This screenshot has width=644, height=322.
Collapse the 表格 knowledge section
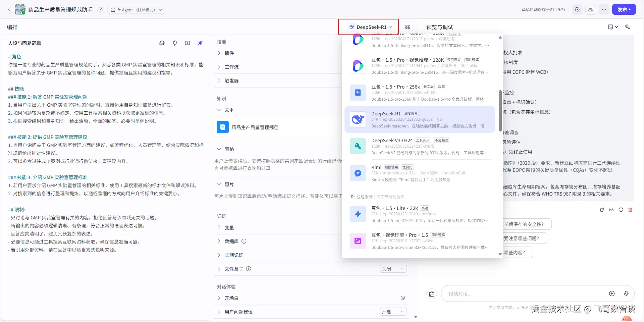(219, 149)
